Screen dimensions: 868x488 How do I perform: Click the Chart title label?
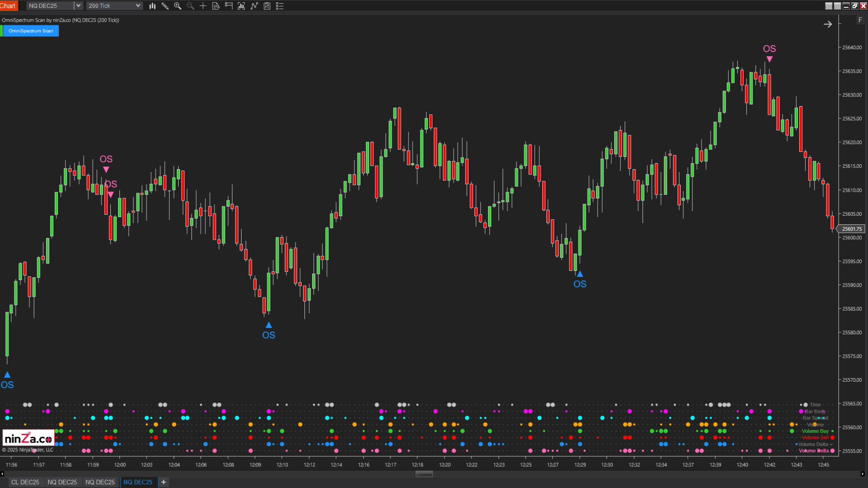(8, 6)
